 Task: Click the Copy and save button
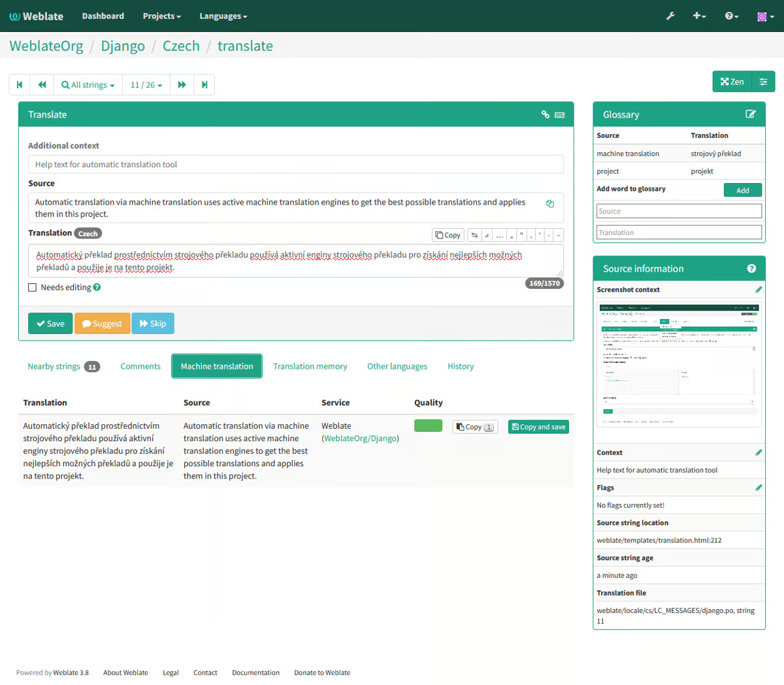538,427
